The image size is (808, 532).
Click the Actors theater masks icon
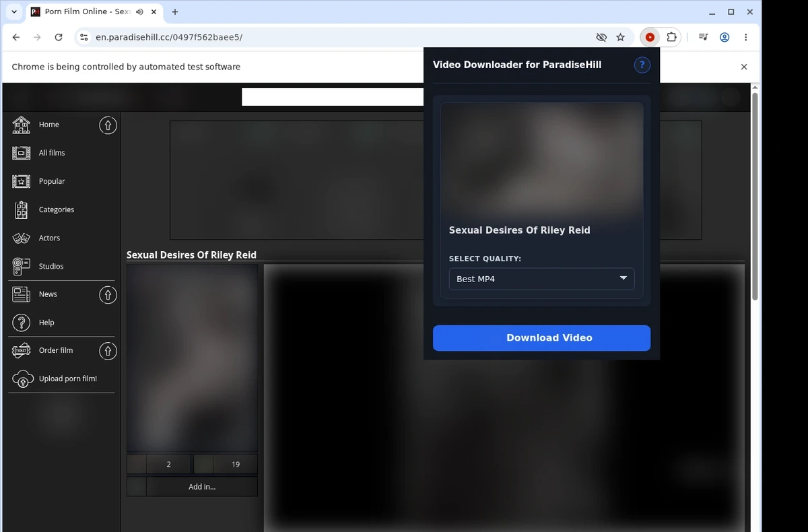coord(22,238)
